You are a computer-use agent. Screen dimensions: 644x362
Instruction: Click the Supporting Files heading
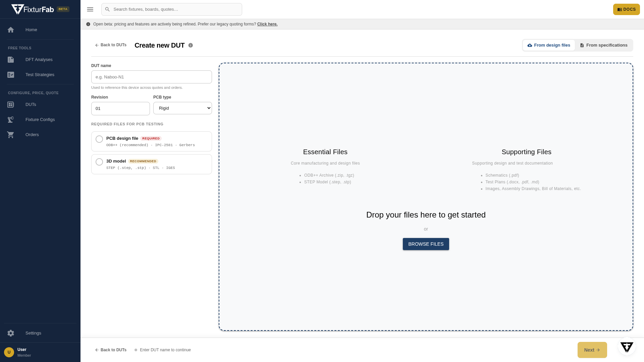tap(526, 152)
